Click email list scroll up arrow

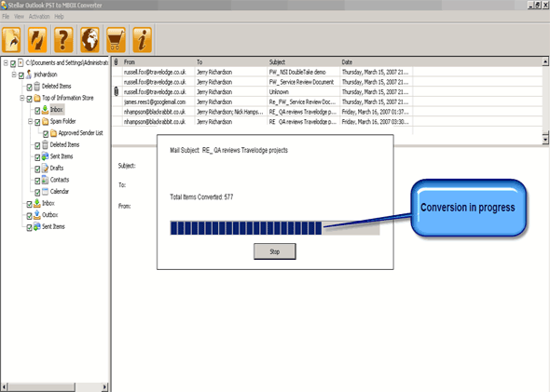(x=545, y=61)
